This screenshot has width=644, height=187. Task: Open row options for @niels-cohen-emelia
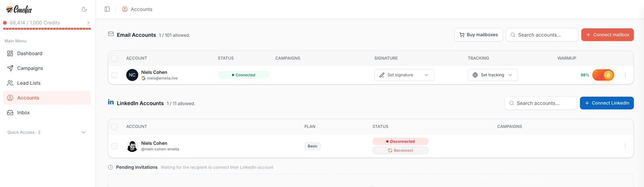pos(625,146)
